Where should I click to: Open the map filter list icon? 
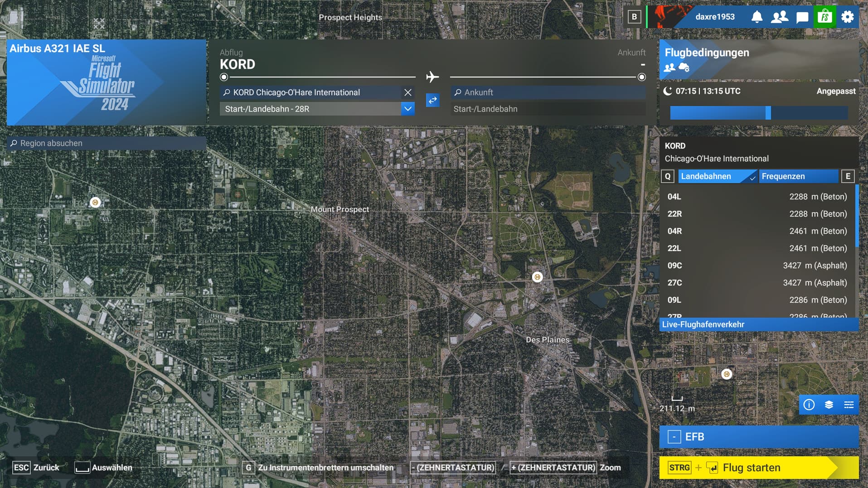coord(849,405)
